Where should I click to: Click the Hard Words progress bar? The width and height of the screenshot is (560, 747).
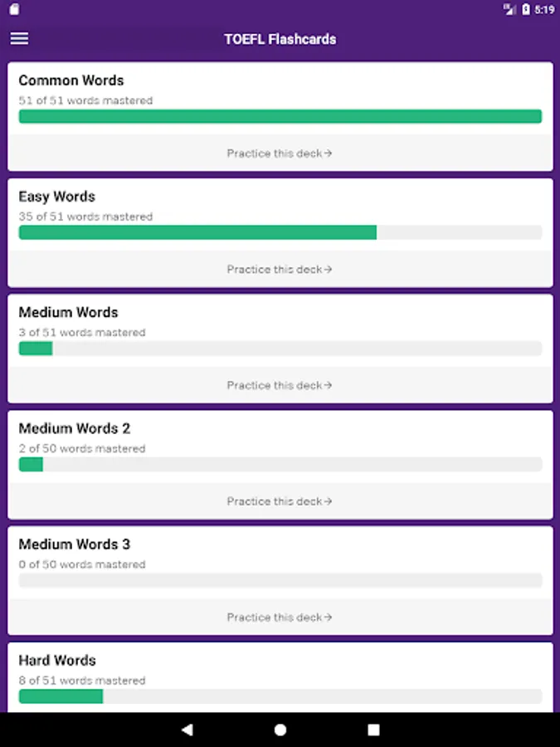[280, 696]
